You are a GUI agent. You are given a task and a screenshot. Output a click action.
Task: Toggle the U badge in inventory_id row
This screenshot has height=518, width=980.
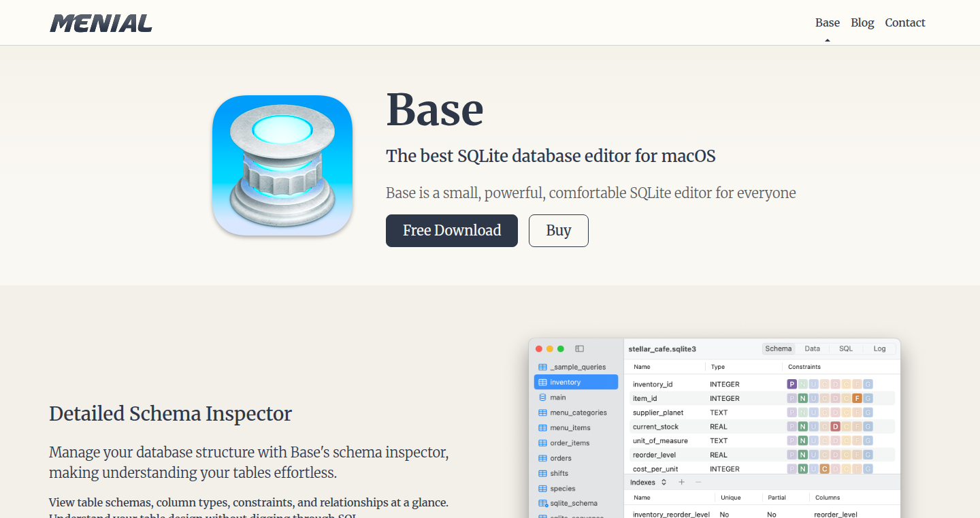813,385
